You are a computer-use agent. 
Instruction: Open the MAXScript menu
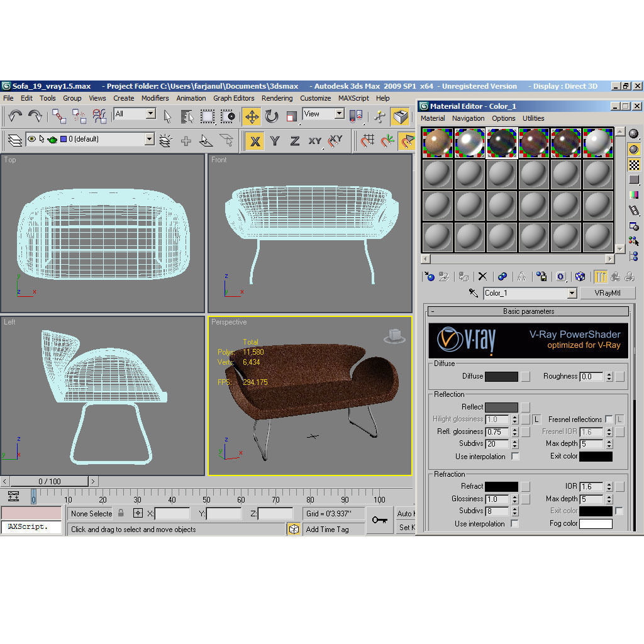(353, 98)
